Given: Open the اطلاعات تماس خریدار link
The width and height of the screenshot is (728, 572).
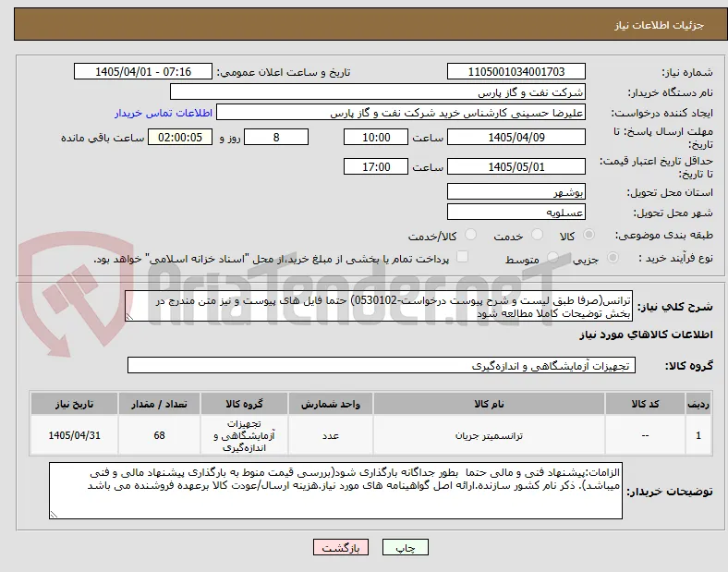Looking at the screenshot, I should tap(164, 113).
